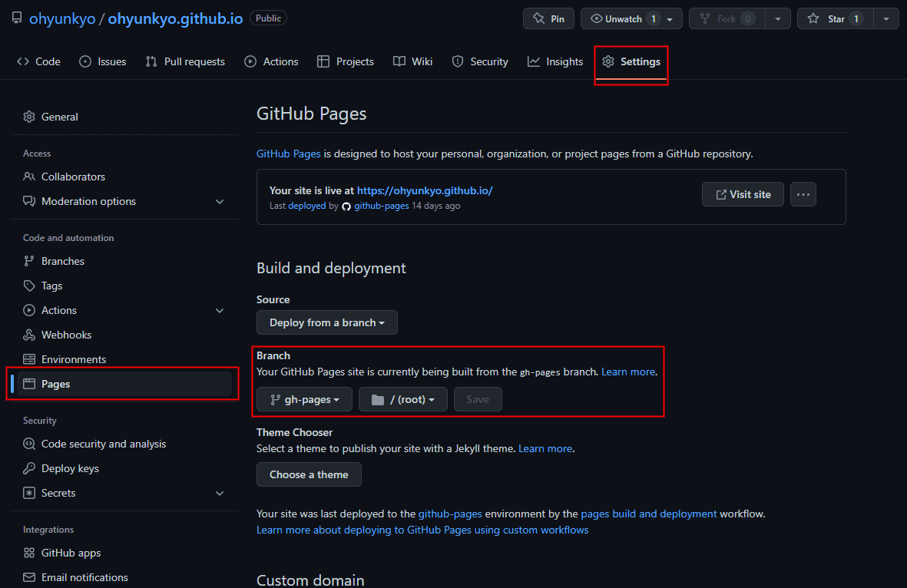Viewport: 907px width, 588px height.
Task: Open the Star lists dropdown arrow
Action: [886, 18]
